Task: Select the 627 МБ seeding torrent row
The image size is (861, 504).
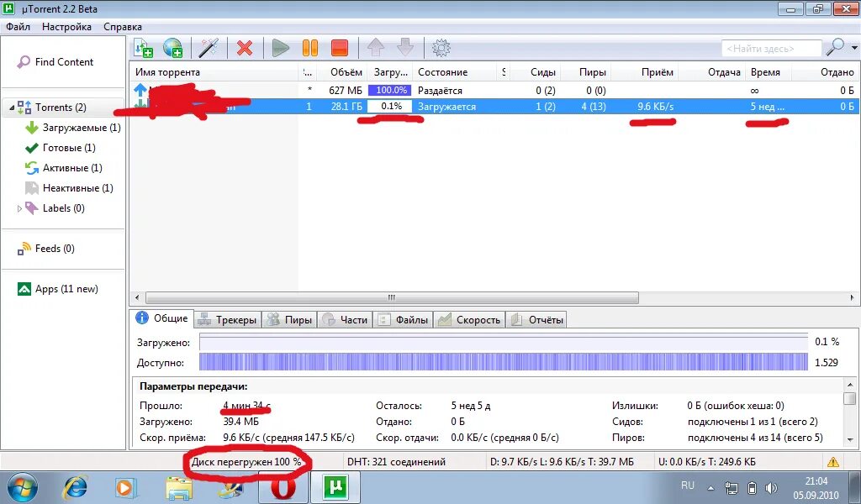Action: pos(494,91)
